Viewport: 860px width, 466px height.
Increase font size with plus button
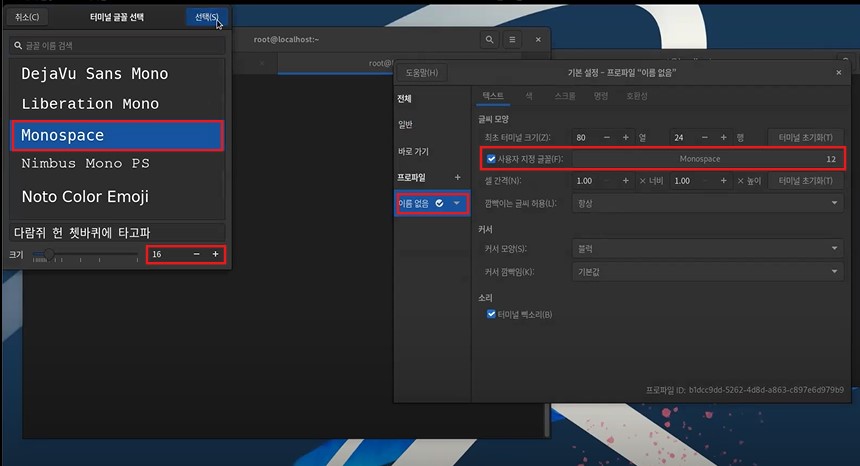click(216, 254)
